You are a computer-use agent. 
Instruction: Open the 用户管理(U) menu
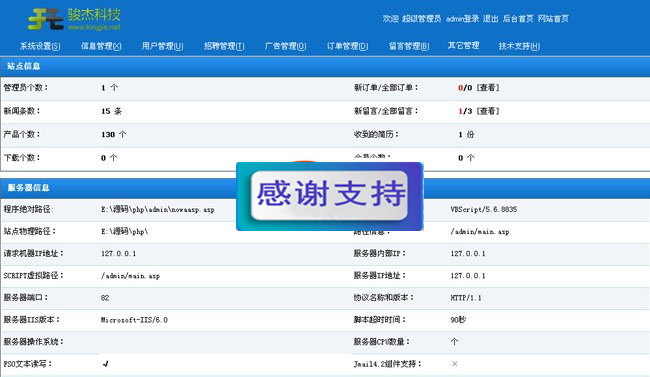coord(162,46)
